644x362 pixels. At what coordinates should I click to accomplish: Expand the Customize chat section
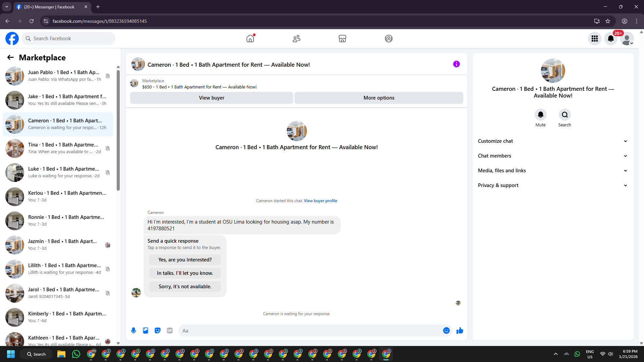point(552,141)
